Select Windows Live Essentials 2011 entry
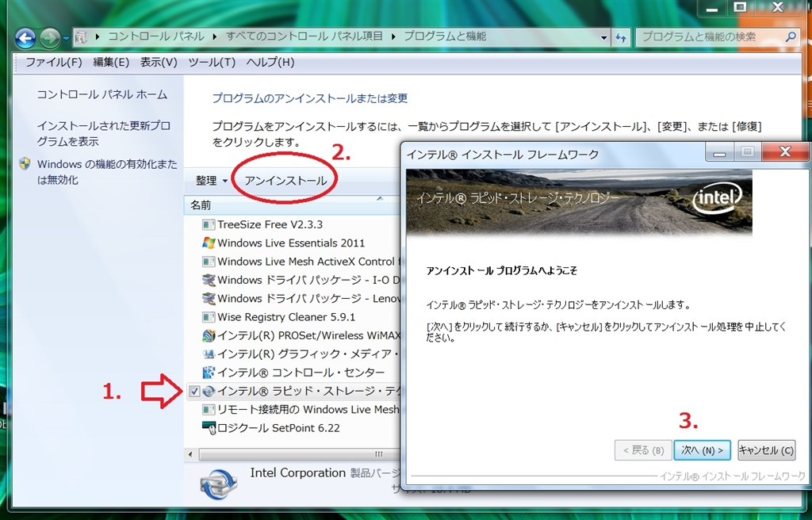Image resolution: width=812 pixels, height=520 pixels. click(291, 243)
